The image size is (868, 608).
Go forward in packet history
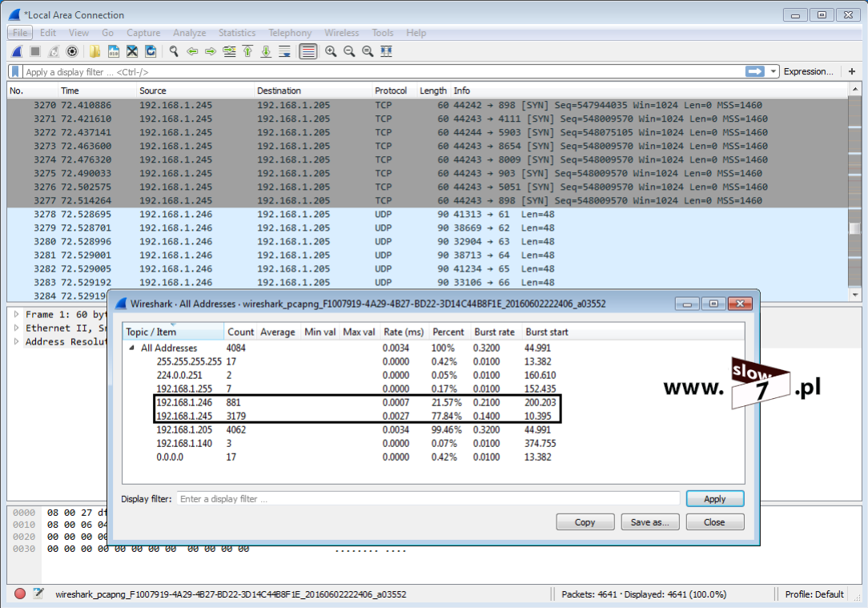(211, 51)
